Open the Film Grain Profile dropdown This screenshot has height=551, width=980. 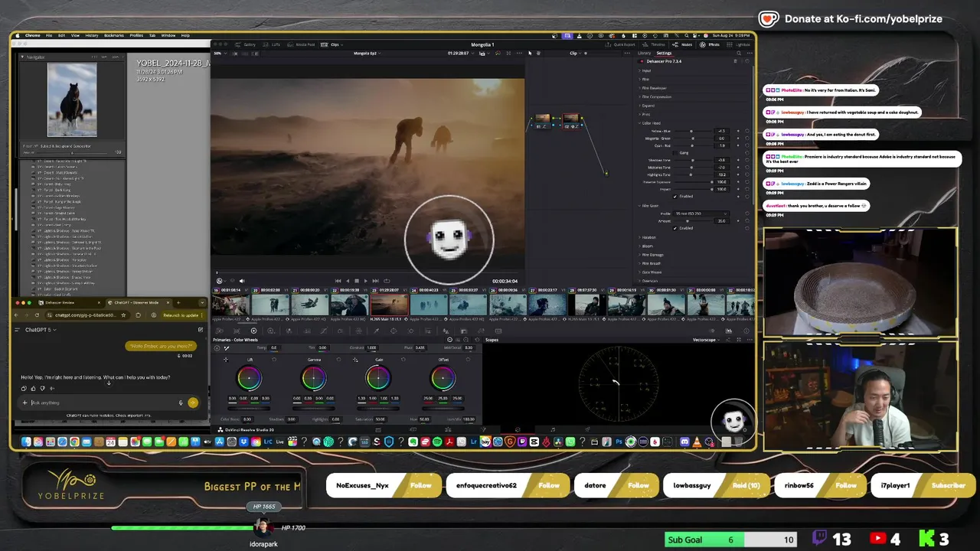(x=701, y=214)
